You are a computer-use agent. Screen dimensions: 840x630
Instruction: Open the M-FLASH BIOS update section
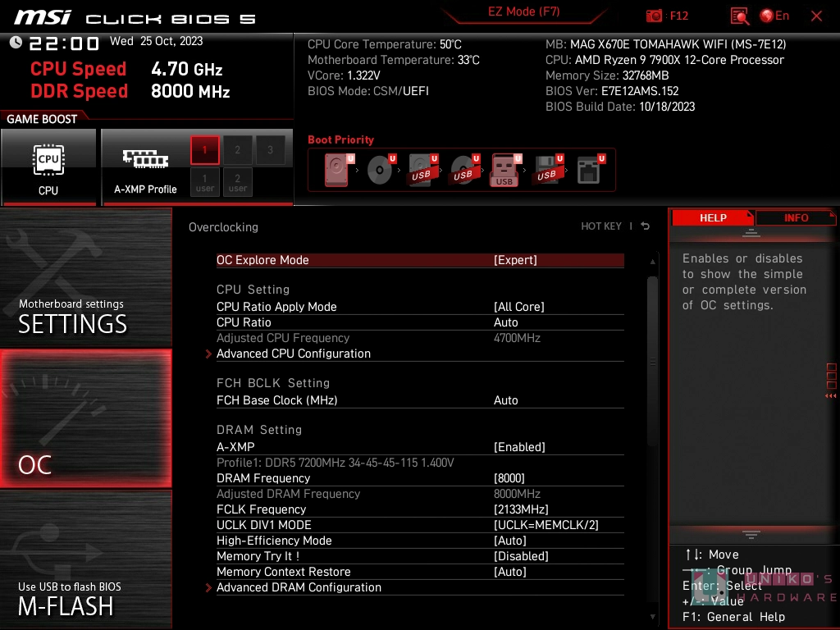[x=85, y=559]
